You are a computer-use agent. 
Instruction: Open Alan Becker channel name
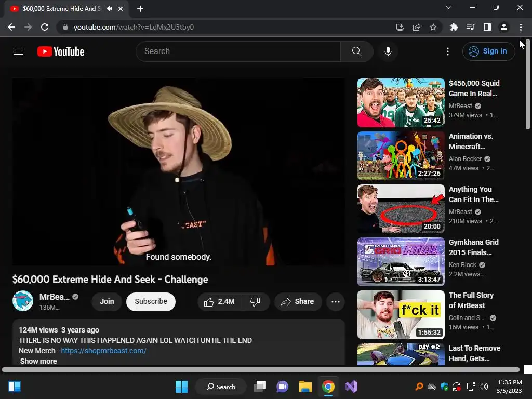click(x=465, y=159)
